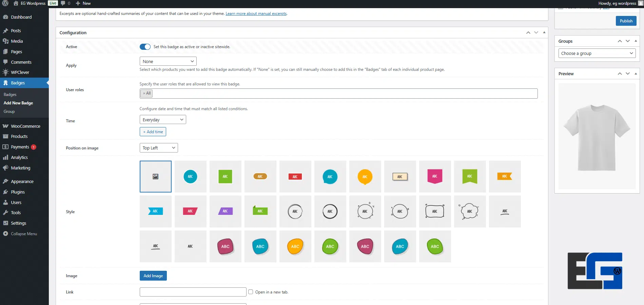
Task: Open the Apply products dropdown
Action: click(168, 61)
